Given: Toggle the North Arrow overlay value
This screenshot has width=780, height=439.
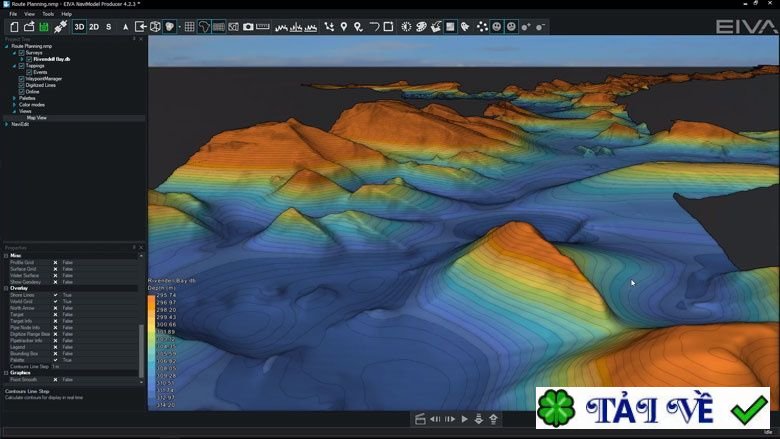Looking at the screenshot, I should (x=56, y=308).
